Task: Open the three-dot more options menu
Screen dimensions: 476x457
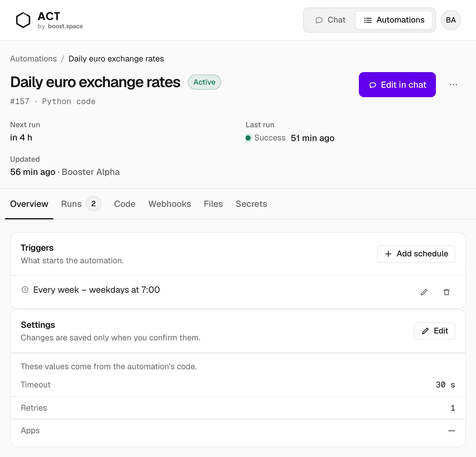Action: point(453,85)
